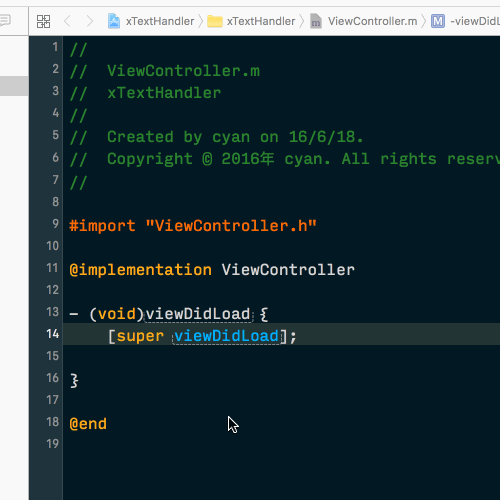Click the xTextHandler project icon in breadcrumb
This screenshot has height=500, width=500.
[114, 21]
